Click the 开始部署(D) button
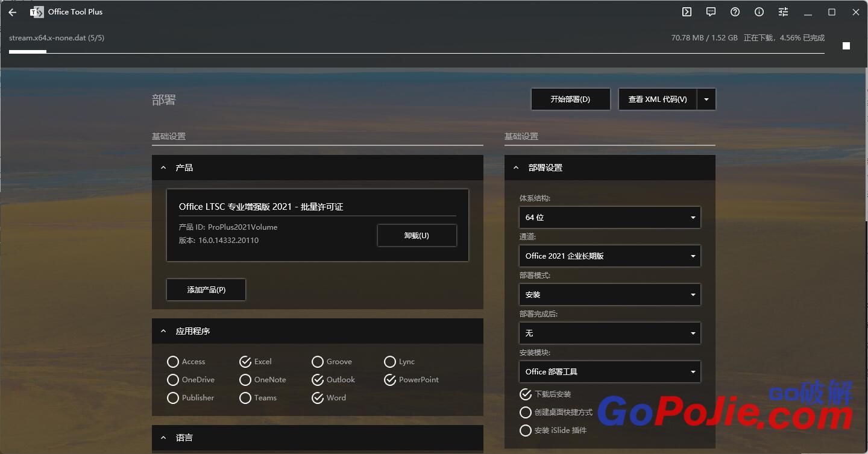 [x=570, y=99]
